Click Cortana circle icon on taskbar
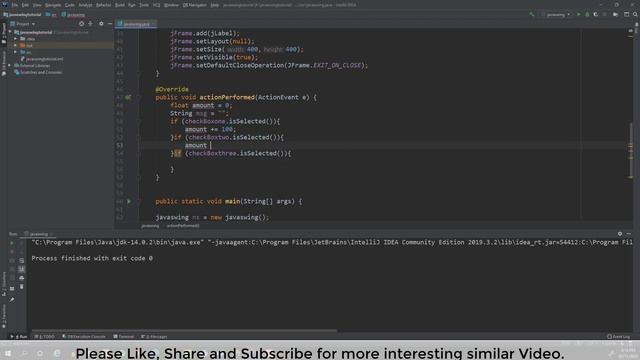The width and height of the screenshot is (640, 360). point(40,353)
